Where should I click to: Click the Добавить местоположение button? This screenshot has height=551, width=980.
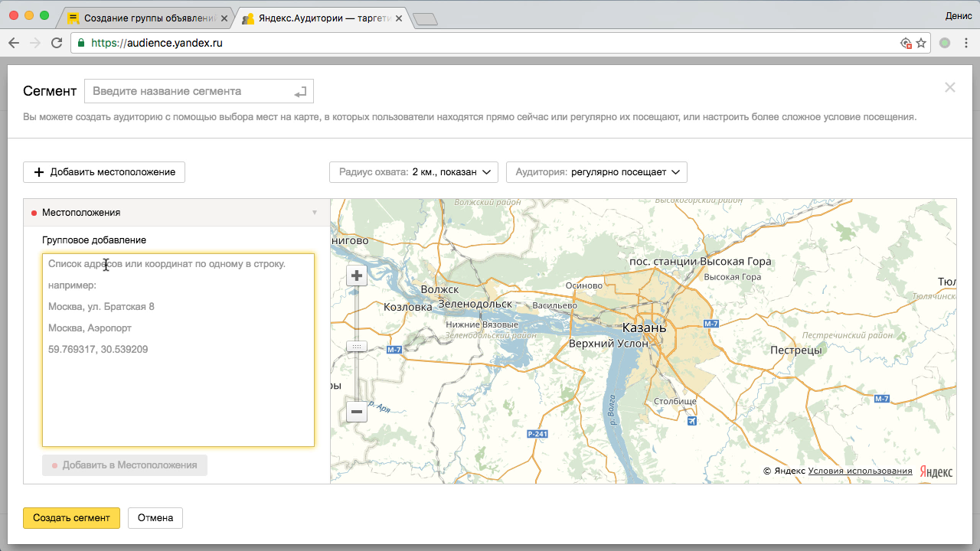pos(104,172)
